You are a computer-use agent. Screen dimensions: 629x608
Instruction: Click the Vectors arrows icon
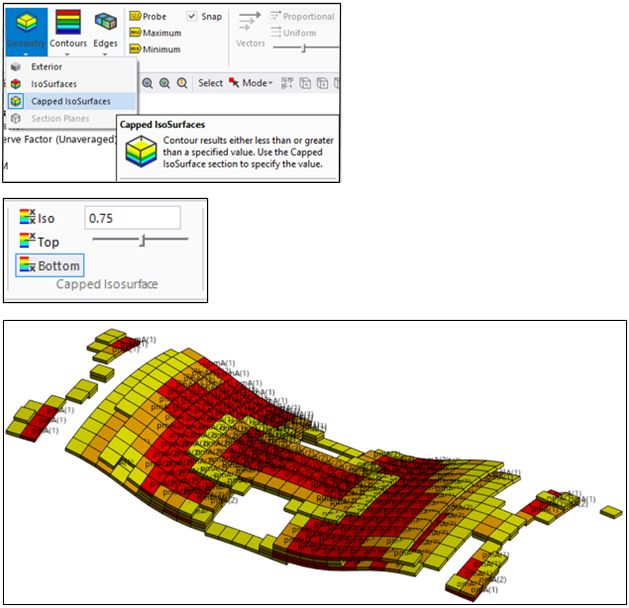[x=250, y=21]
